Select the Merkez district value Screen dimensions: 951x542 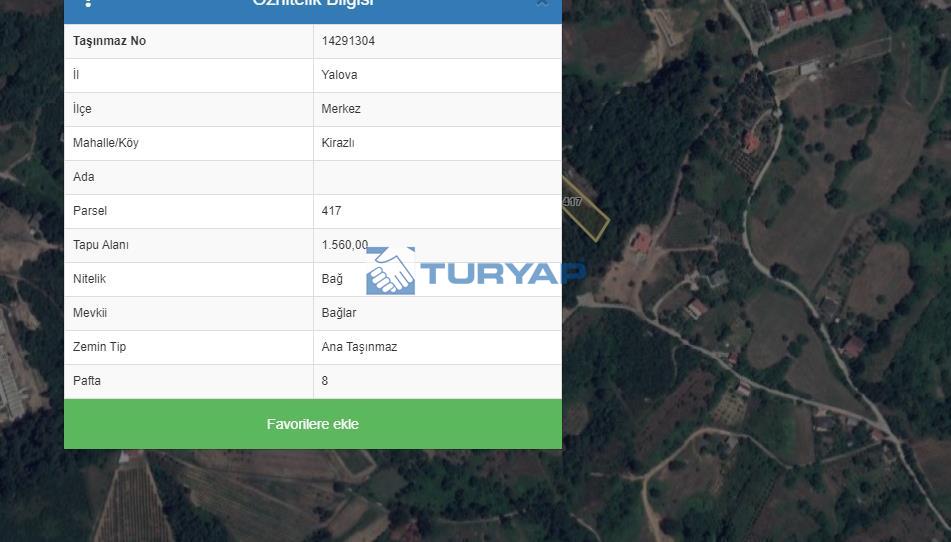(x=341, y=109)
